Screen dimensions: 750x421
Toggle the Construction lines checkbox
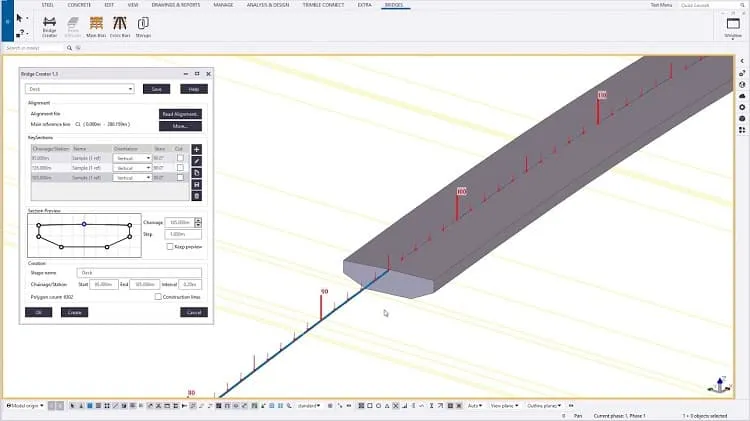tap(158, 297)
